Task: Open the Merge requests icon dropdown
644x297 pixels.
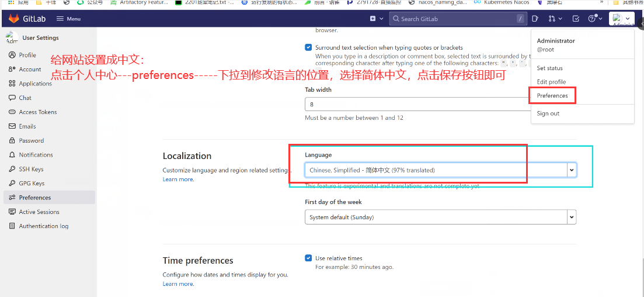Action: coord(555,19)
